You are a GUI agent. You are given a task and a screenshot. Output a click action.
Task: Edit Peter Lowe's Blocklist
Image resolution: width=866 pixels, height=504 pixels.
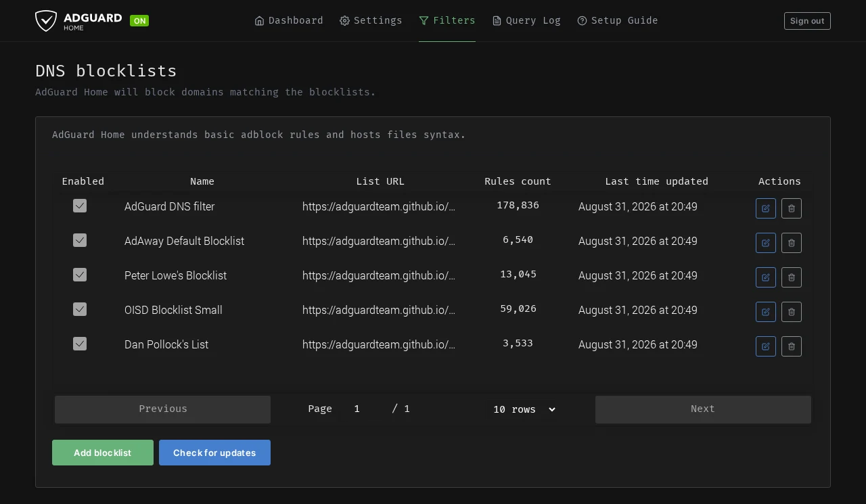coord(766,277)
